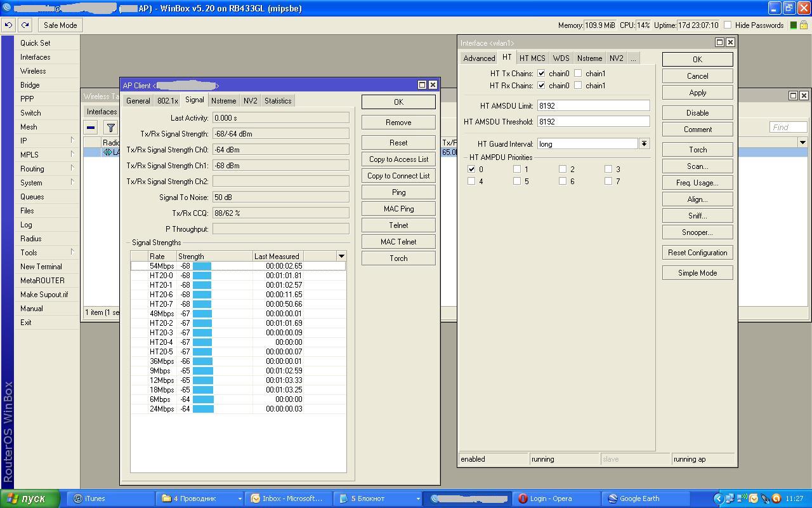Enable HT Tx Chains chain1 checkbox
The image size is (812, 508).
tap(578, 74)
